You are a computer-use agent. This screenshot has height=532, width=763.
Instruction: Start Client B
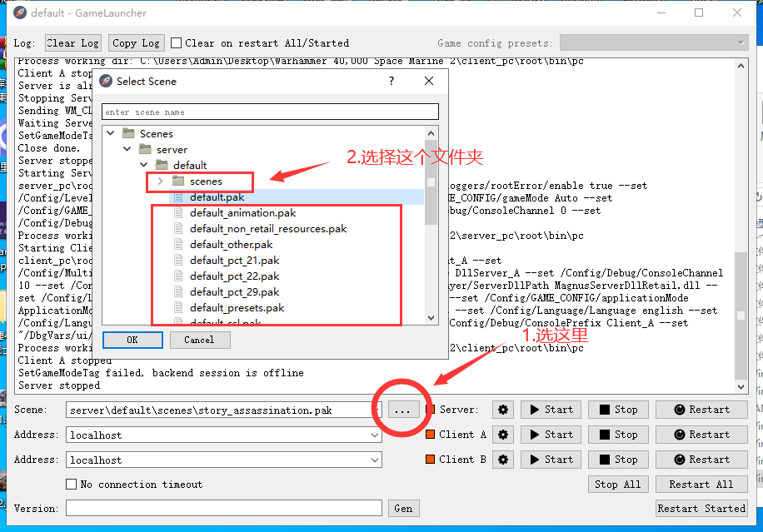551,460
